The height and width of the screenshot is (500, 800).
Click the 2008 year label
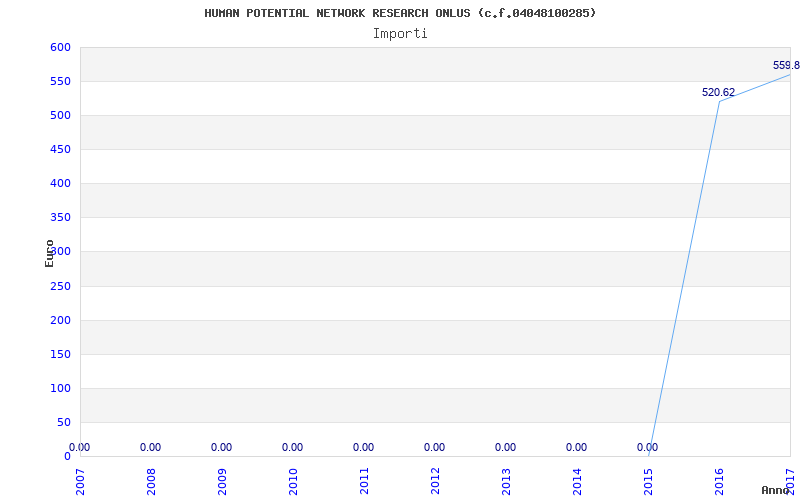coord(151,482)
